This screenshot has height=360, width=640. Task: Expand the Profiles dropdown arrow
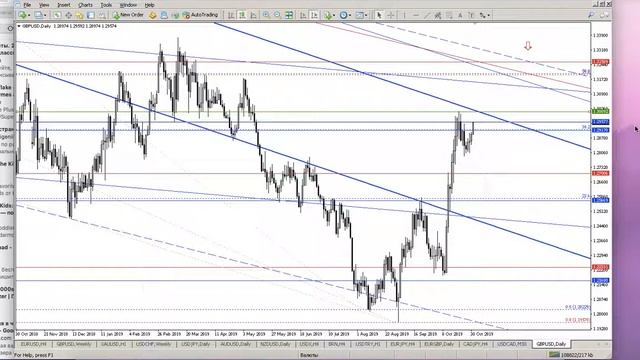(x=45, y=15)
